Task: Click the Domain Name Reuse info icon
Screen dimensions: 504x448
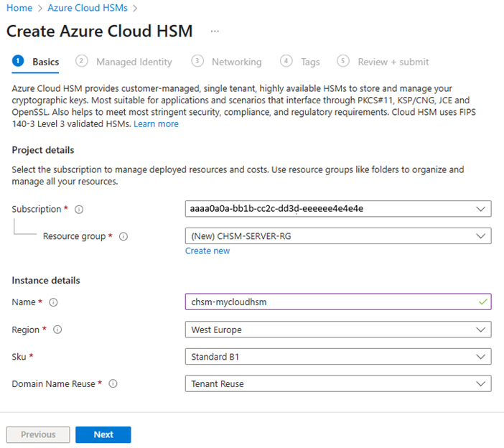Action: click(113, 384)
